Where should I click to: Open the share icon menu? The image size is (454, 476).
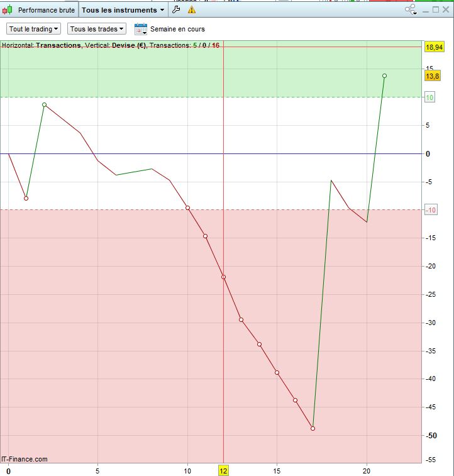coord(411,9)
